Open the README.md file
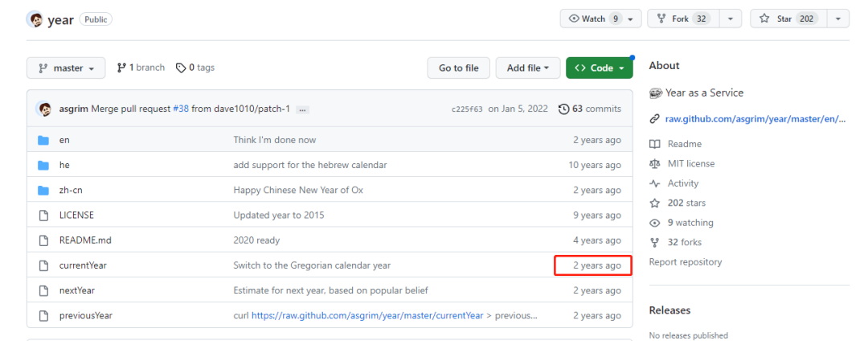 point(85,240)
